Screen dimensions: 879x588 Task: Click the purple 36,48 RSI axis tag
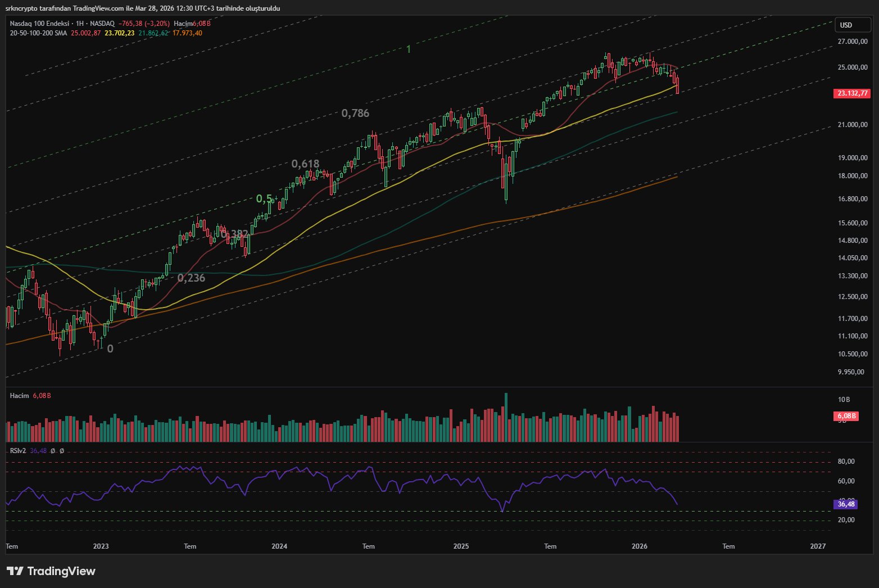pyautogui.click(x=846, y=504)
